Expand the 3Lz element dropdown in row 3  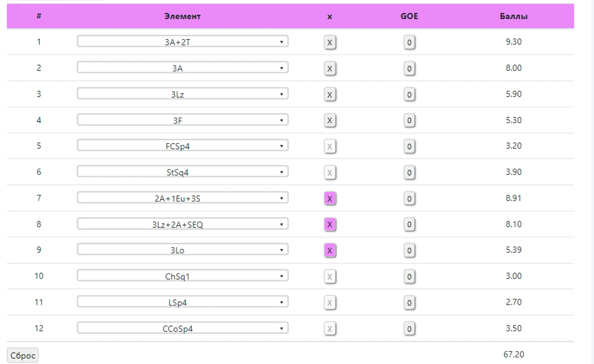point(183,94)
